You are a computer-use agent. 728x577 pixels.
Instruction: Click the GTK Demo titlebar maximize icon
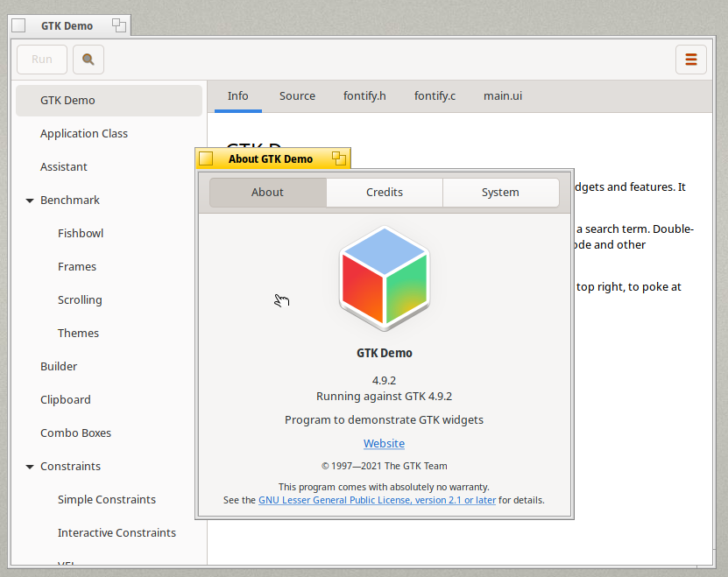click(x=119, y=25)
